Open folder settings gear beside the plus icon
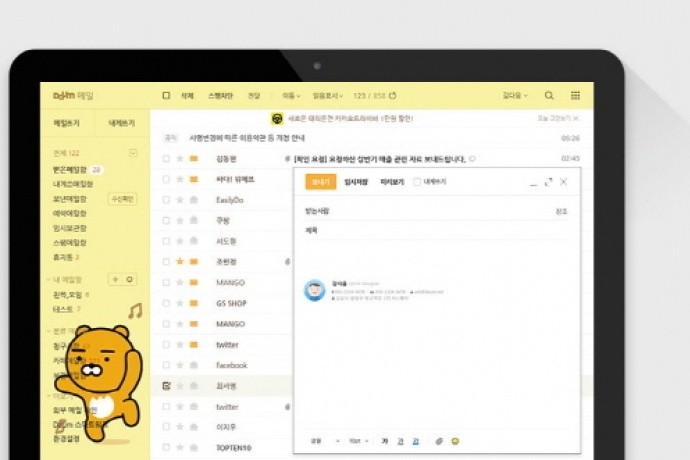This screenshot has width=690, height=460. tap(129, 279)
